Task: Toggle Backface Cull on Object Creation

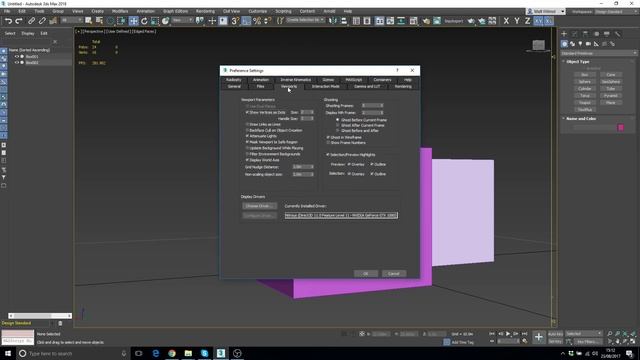Action: pyautogui.click(x=247, y=130)
